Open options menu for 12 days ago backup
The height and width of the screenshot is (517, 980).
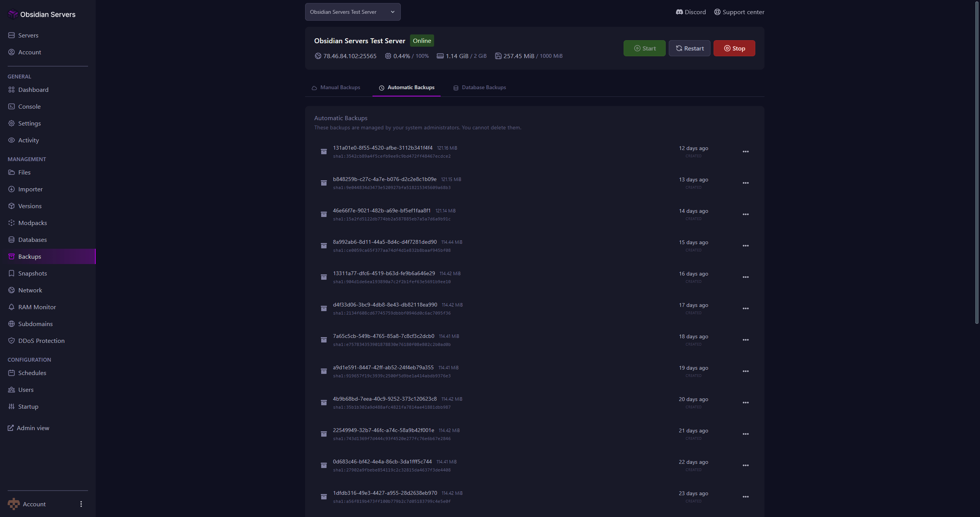pos(745,152)
